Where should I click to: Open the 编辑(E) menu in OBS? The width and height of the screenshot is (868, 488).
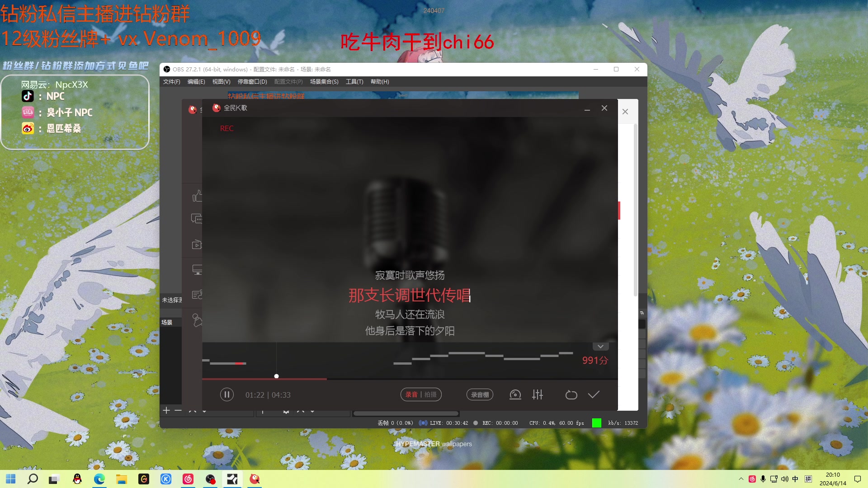pos(196,82)
